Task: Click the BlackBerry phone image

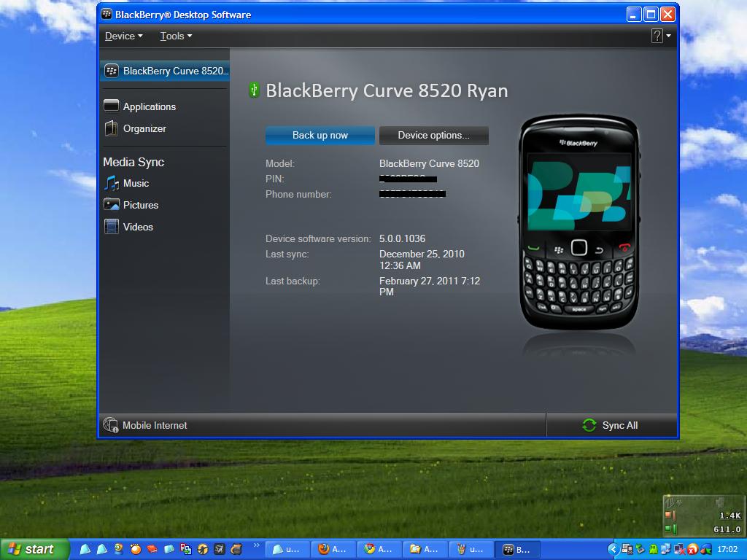Action: click(x=578, y=222)
